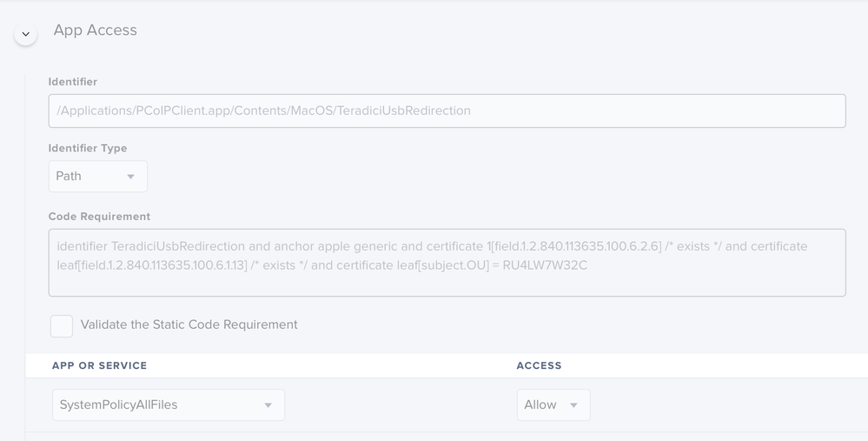Click the Identifier Type label
868x441 pixels.
[x=88, y=148]
